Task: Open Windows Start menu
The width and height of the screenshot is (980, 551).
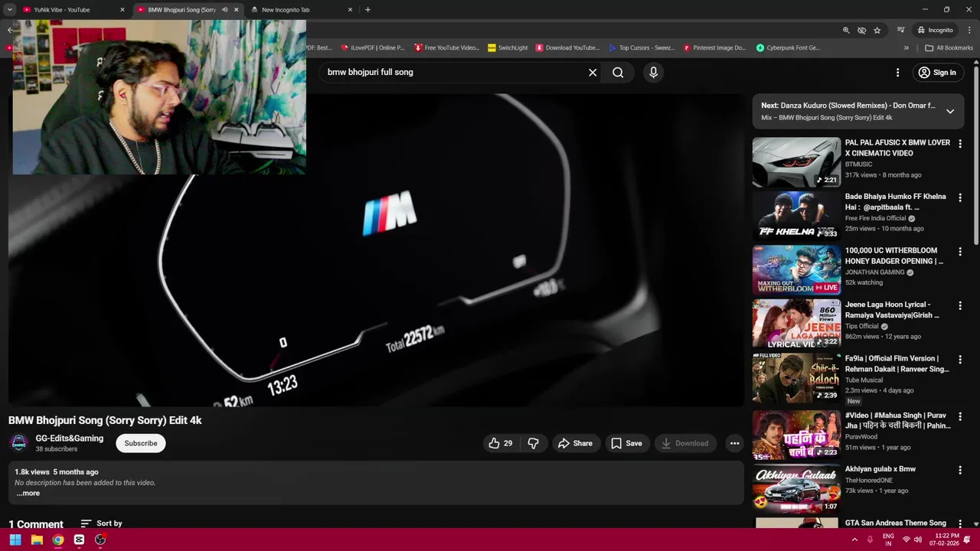Action: (x=15, y=540)
